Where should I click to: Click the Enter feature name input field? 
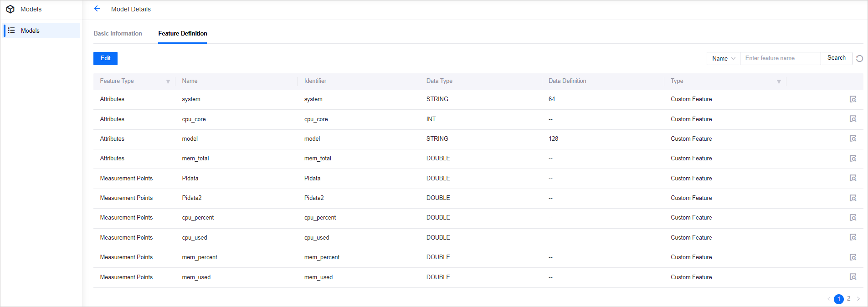780,58
